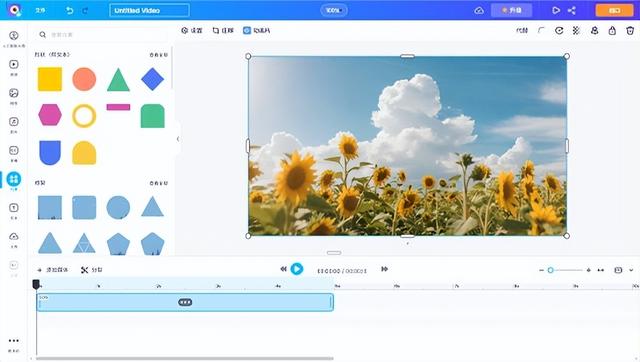Click the person silhouette icon in toolbar

tap(594, 30)
